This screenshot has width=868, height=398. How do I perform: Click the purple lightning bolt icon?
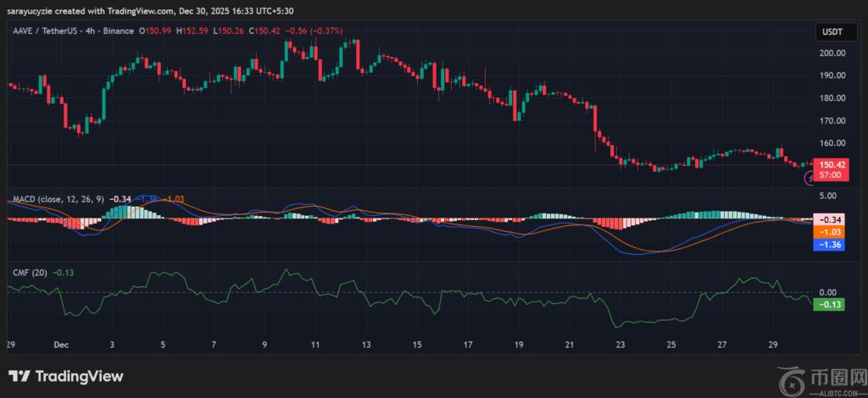810,179
